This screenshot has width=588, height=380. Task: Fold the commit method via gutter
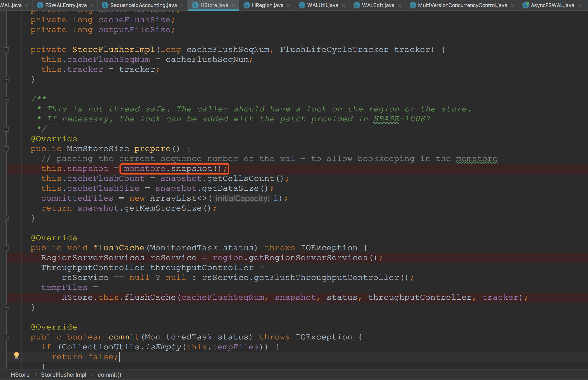tap(7, 337)
